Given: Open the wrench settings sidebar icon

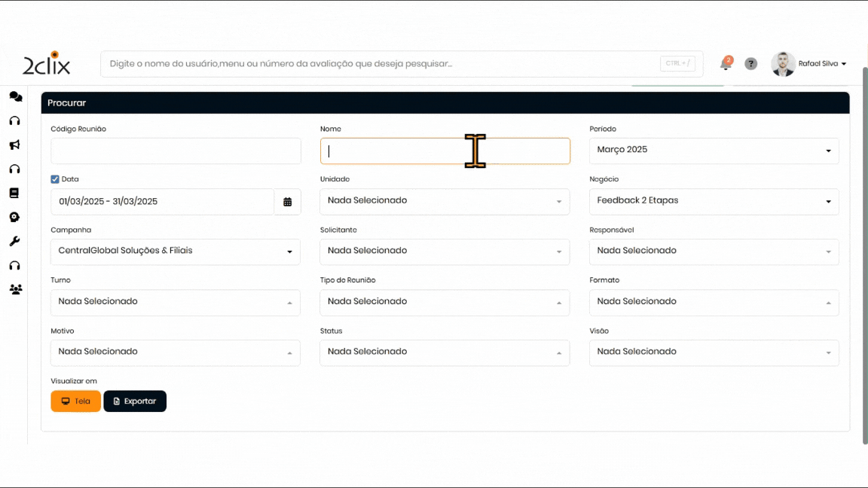Looking at the screenshot, I should coord(14,241).
